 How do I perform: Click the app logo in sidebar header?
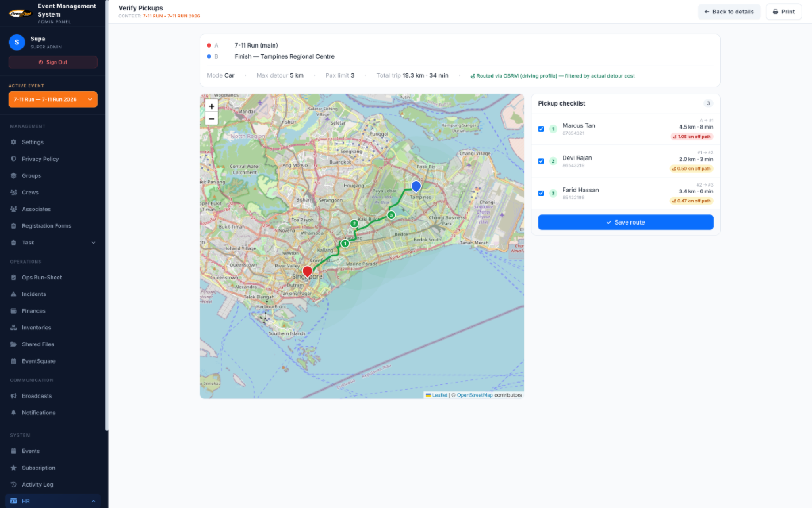(20, 13)
